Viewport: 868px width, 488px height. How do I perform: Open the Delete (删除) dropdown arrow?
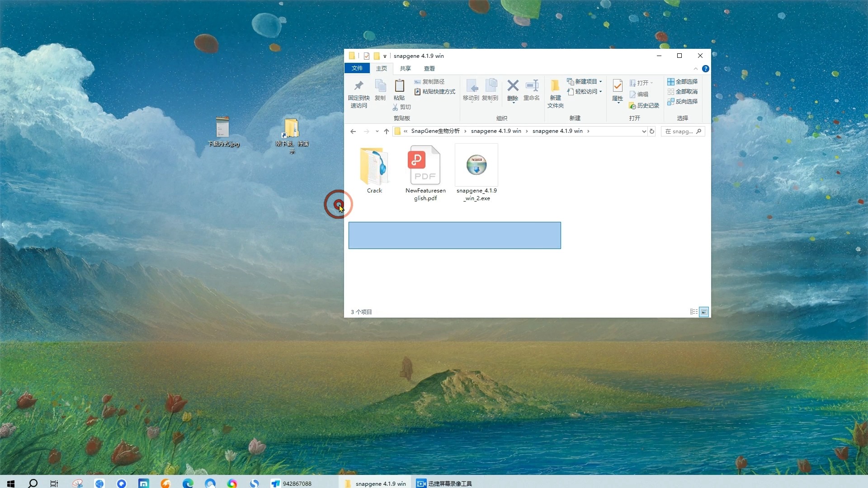tap(513, 103)
